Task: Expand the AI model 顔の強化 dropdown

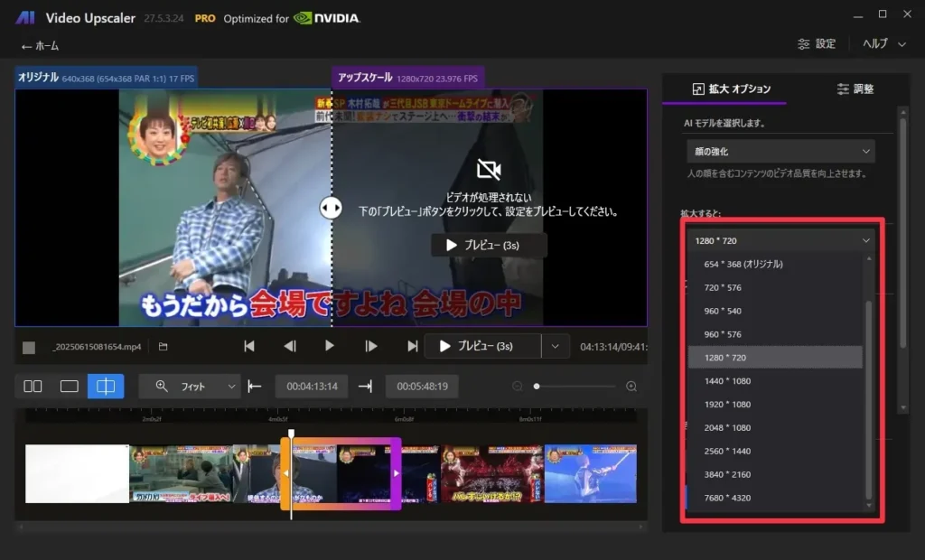Action: tap(780, 152)
